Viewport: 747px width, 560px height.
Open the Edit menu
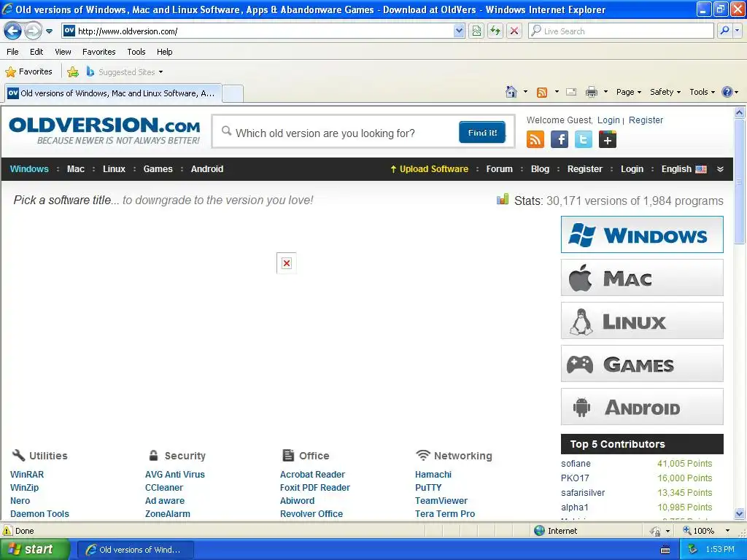coord(36,52)
